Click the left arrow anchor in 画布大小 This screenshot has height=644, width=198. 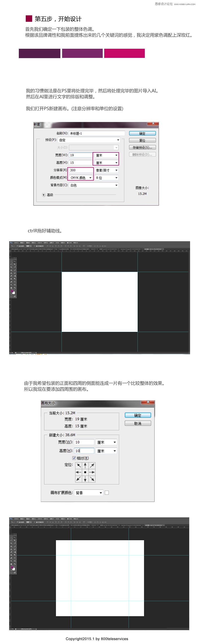78,472
